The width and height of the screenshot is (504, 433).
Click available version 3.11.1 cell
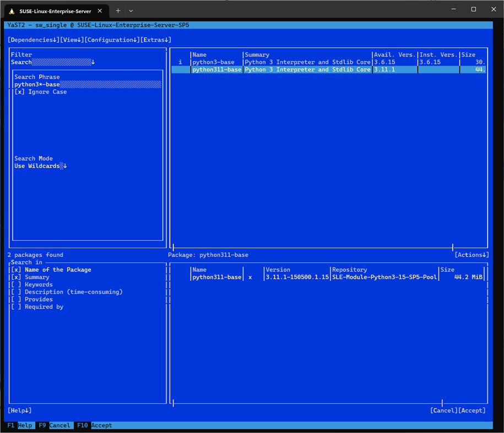[x=384, y=70]
